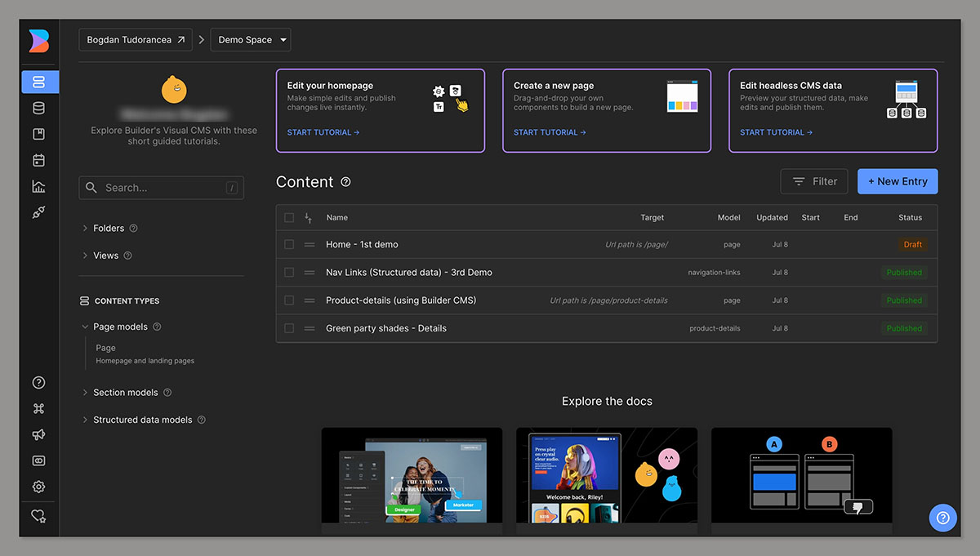Screen dimensions: 980x556
Task: Open the Content section in the sidebar
Action: click(x=38, y=82)
